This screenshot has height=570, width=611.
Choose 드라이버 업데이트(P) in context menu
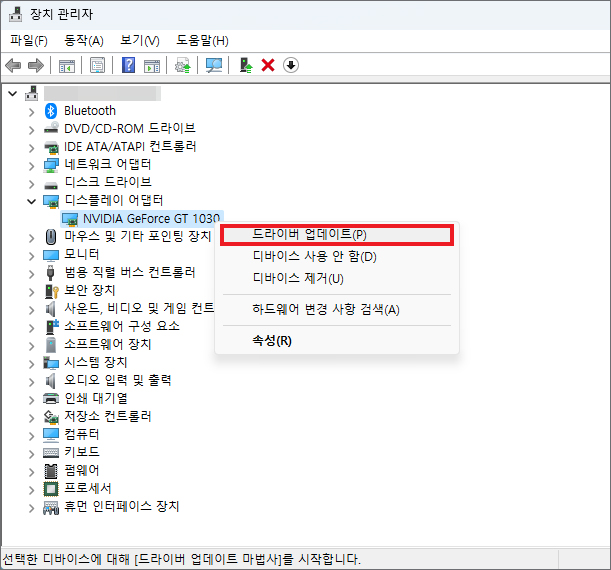point(337,235)
